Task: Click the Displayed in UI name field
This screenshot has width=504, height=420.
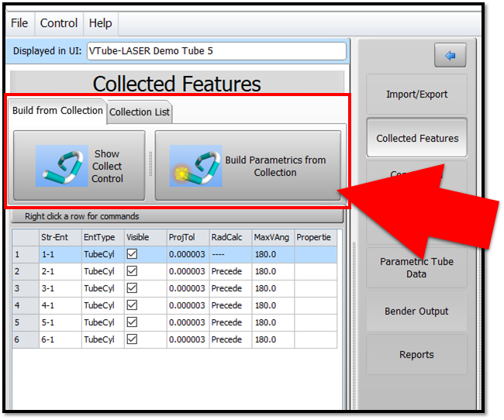Action: click(216, 51)
